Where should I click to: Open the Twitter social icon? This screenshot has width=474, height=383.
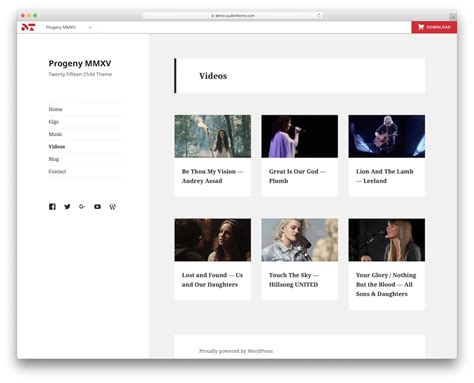pyautogui.click(x=67, y=207)
